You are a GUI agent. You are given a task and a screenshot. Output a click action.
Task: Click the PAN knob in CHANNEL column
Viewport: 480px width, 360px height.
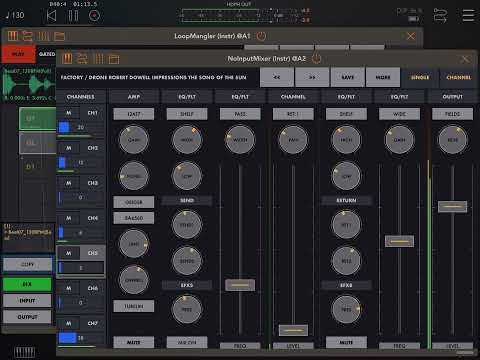(293, 140)
